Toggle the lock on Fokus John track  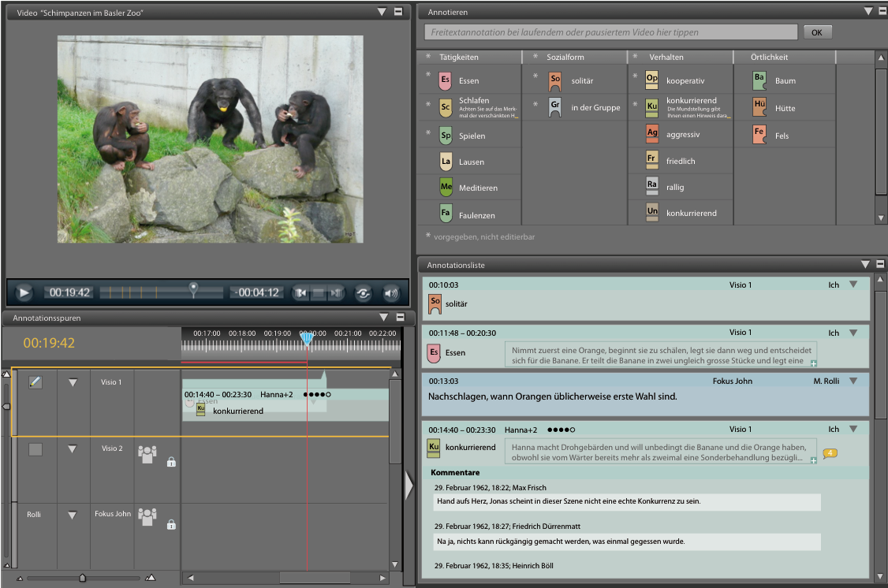coord(171,523)
